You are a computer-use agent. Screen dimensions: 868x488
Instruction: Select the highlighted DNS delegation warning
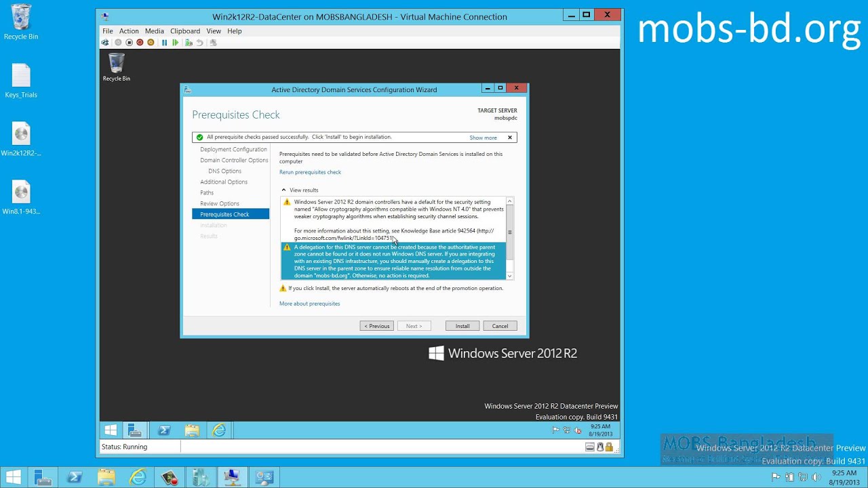click(393, 261)
